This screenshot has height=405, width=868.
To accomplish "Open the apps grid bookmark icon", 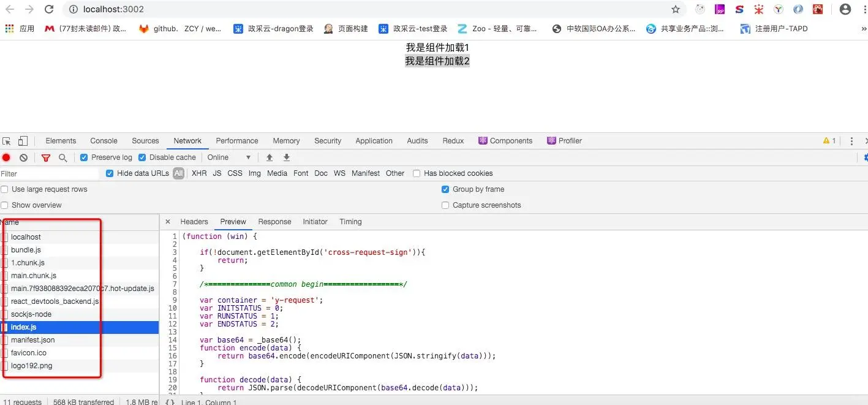I will tap(9, 28).
